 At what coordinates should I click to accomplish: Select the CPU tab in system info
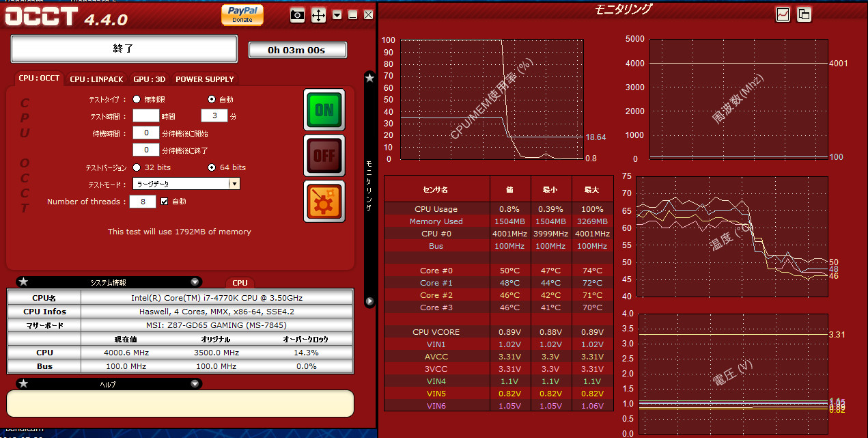pos(240,282)
